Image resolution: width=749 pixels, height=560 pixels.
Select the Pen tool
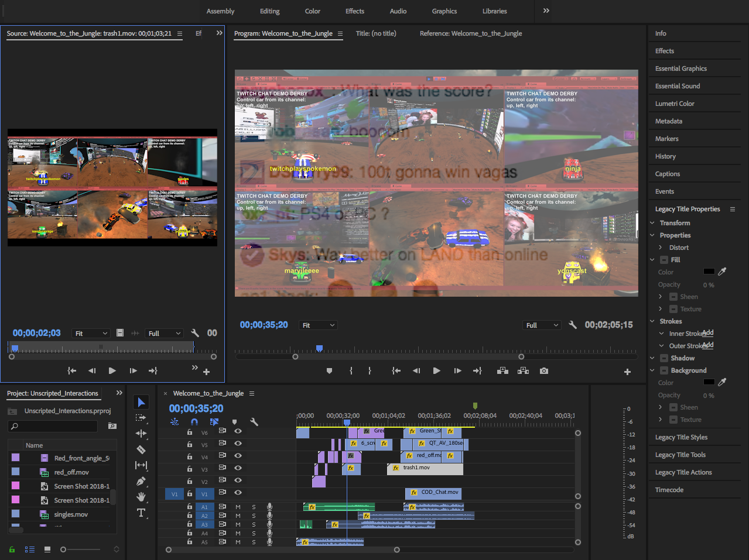[141, 481]
